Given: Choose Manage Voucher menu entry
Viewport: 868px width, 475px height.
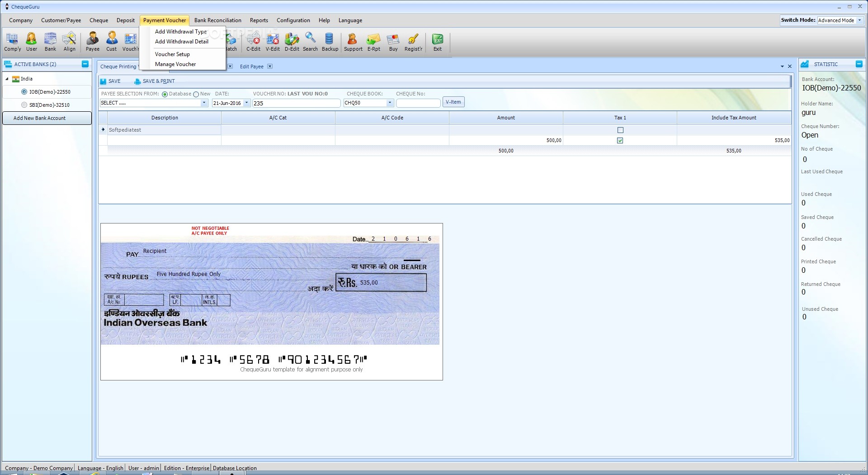Looking at the screenshot, I should [175, 64].
